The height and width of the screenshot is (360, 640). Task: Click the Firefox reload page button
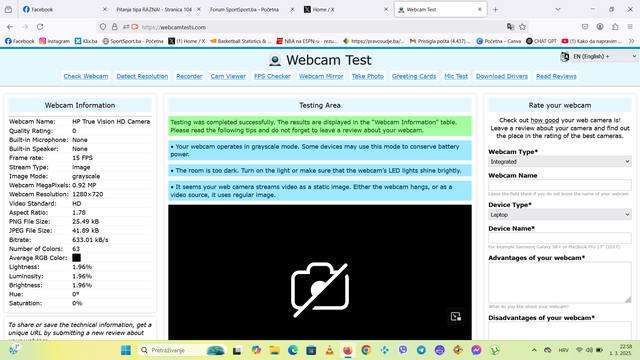pyautogui.click(x=40, y=27)
